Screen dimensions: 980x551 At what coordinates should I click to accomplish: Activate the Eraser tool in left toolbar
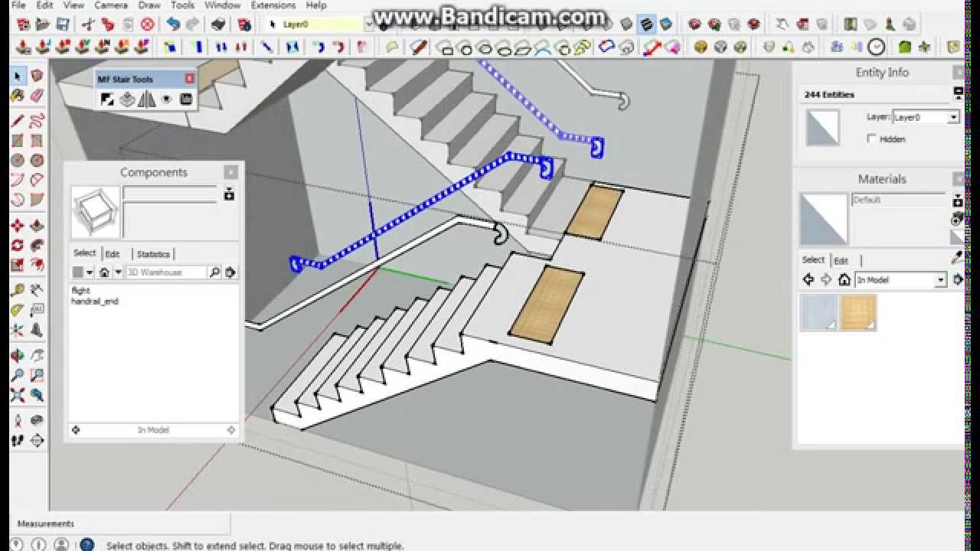37,96
